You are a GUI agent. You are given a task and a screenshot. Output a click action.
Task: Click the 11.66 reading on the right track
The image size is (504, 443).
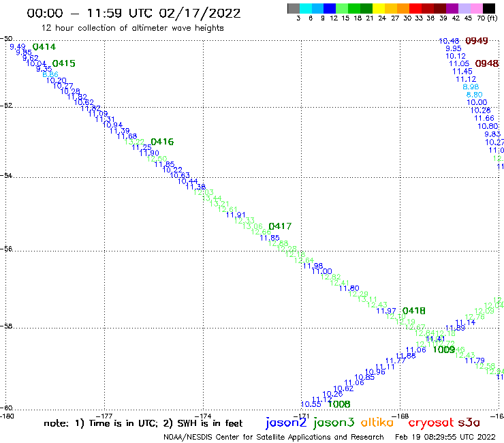484,119
